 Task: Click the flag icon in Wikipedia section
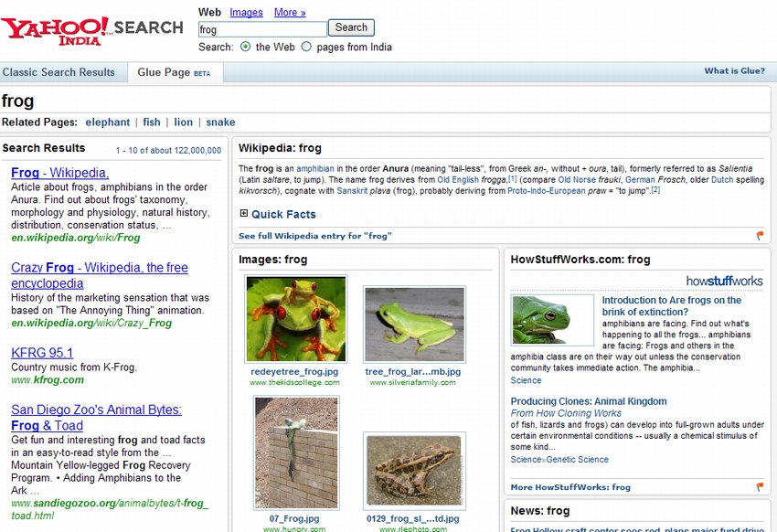(x=760, y=235)
